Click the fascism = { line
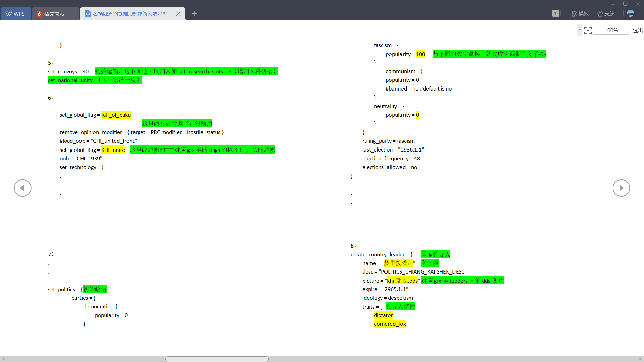The height and width of the screenshot is (362, 644). click(386, 45)
